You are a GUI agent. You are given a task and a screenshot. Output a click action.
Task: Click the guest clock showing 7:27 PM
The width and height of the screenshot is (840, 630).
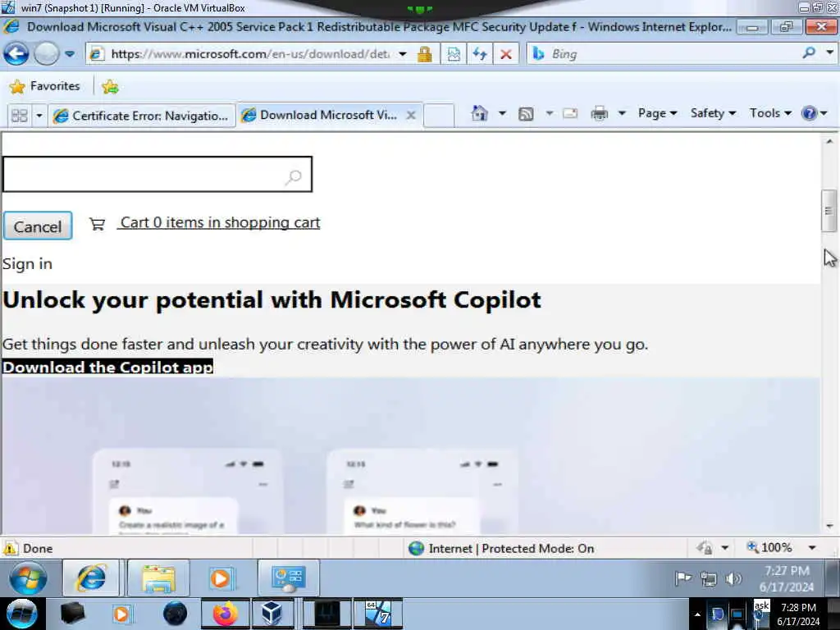(787, 578)
